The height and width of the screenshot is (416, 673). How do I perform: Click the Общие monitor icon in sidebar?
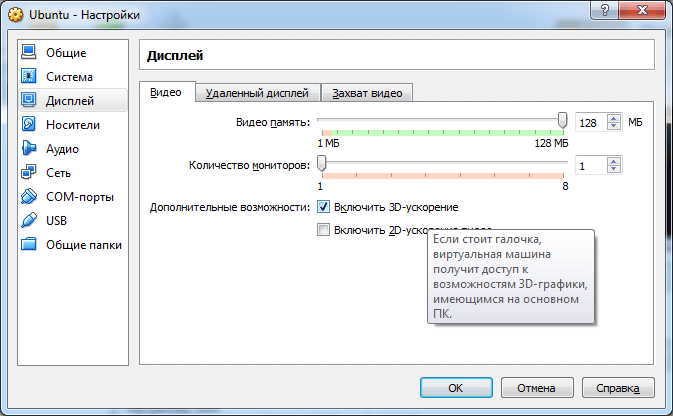coord(29,52)
